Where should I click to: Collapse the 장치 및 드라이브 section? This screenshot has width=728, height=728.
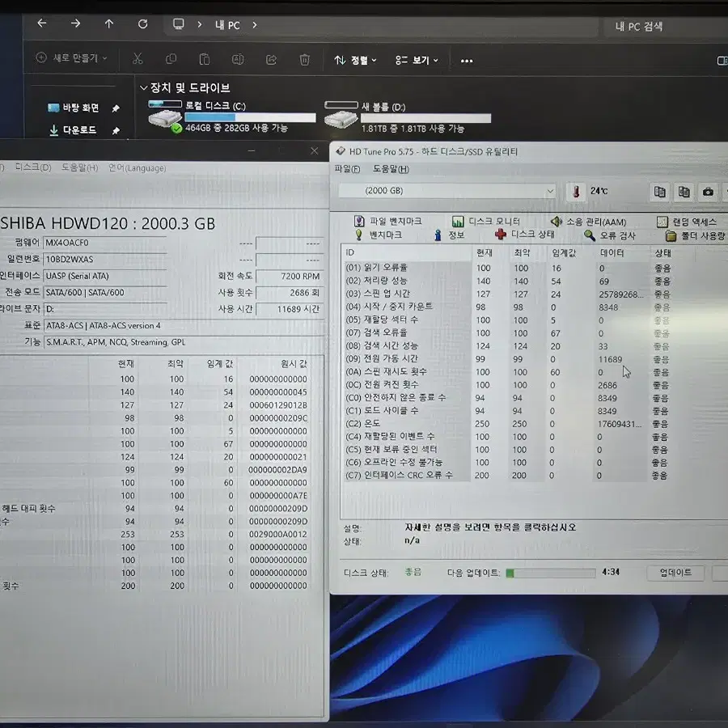[143, 87]
